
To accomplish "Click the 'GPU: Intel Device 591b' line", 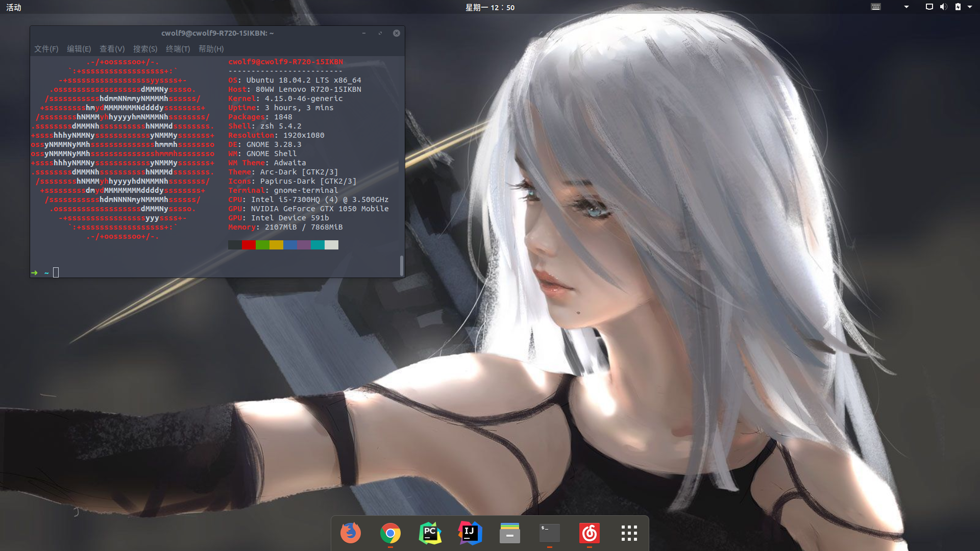I will tap(279, 218).
